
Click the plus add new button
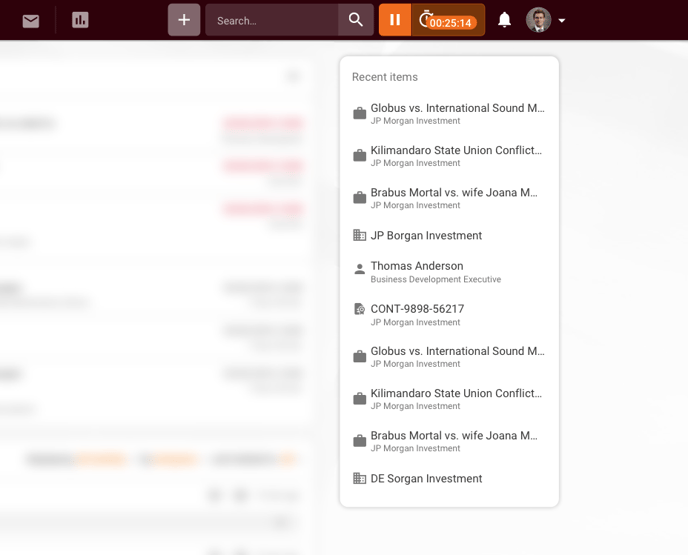pos(184,20)
